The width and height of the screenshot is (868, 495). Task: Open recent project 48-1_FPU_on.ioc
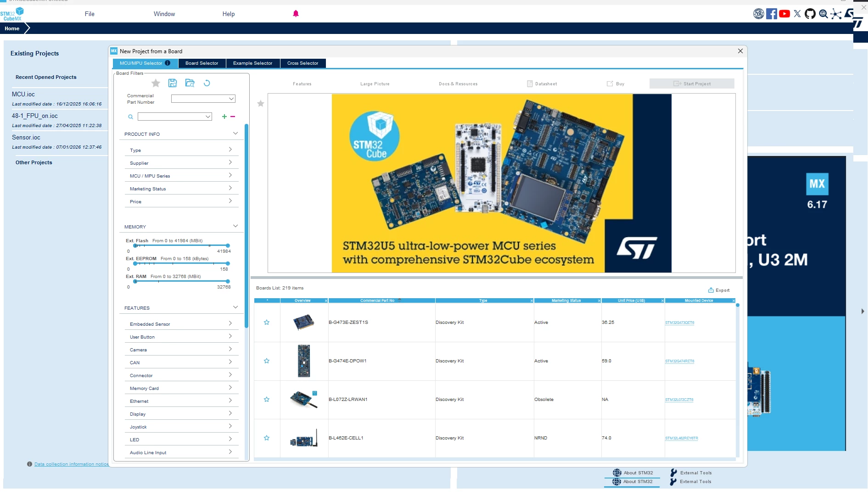tap(35, 116)
